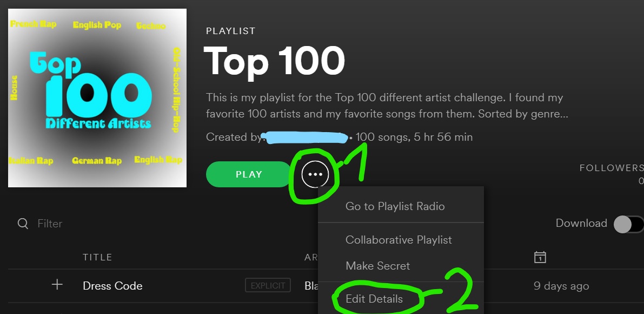Click the magnifier search icon next to Filter
This screenshot has width=644, height=314.
point(23,224)
